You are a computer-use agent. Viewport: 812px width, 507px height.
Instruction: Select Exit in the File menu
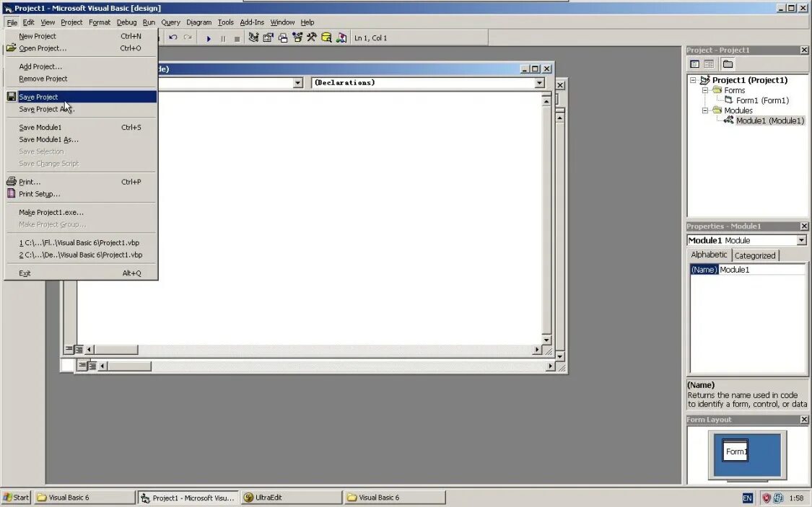(81, 273)
